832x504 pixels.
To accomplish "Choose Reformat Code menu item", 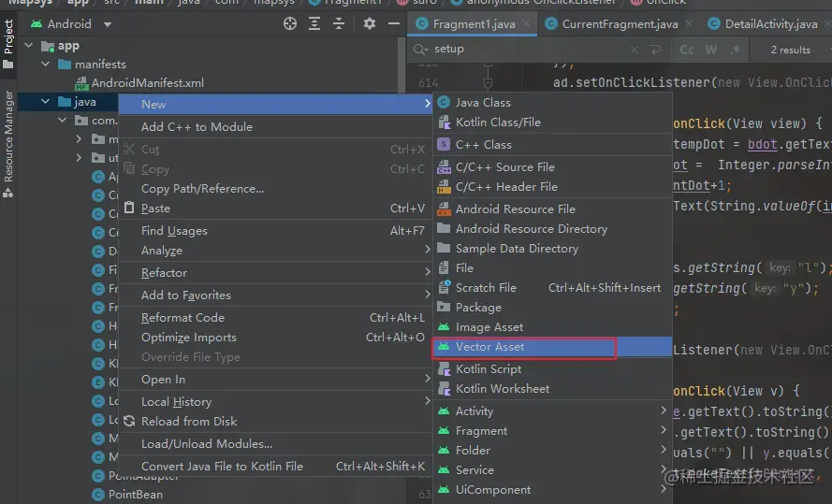I will (275, 317).
